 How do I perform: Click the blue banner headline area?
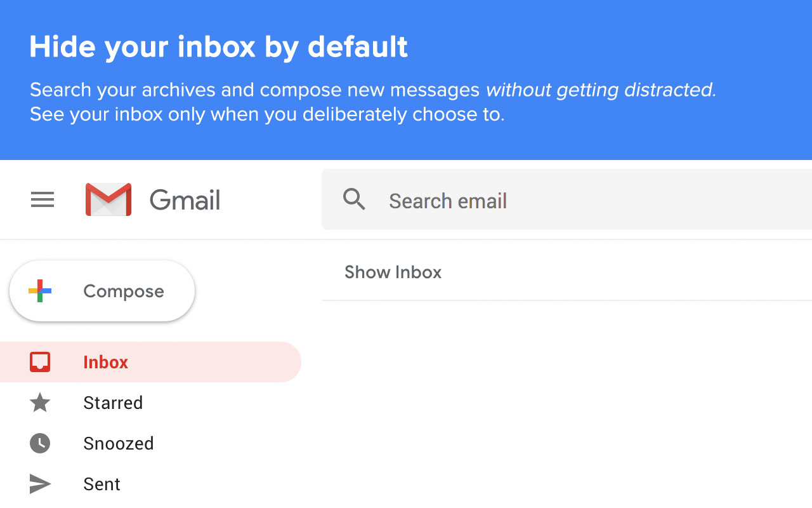[218, 46]
